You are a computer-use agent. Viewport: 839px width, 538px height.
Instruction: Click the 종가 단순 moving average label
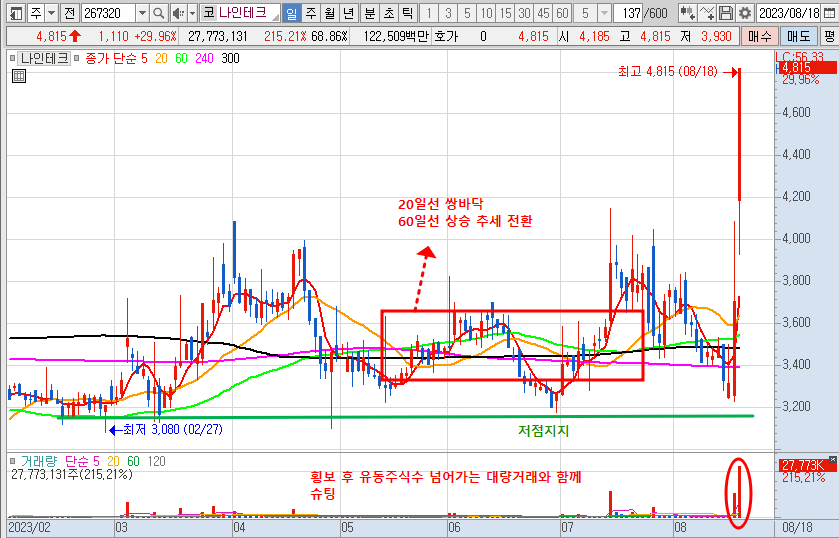[111, 58]
